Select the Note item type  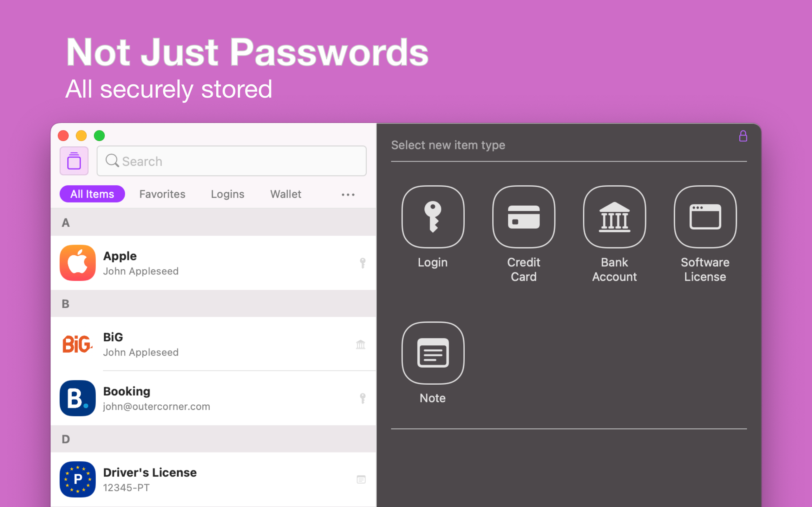point(433,353)
